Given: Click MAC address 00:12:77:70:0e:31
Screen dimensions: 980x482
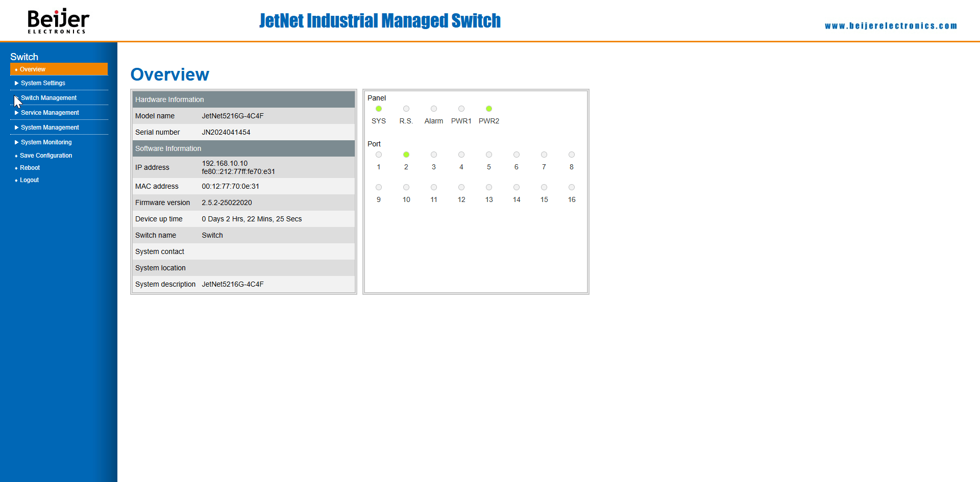Looking at the screenshot, I should coord(230,186).
